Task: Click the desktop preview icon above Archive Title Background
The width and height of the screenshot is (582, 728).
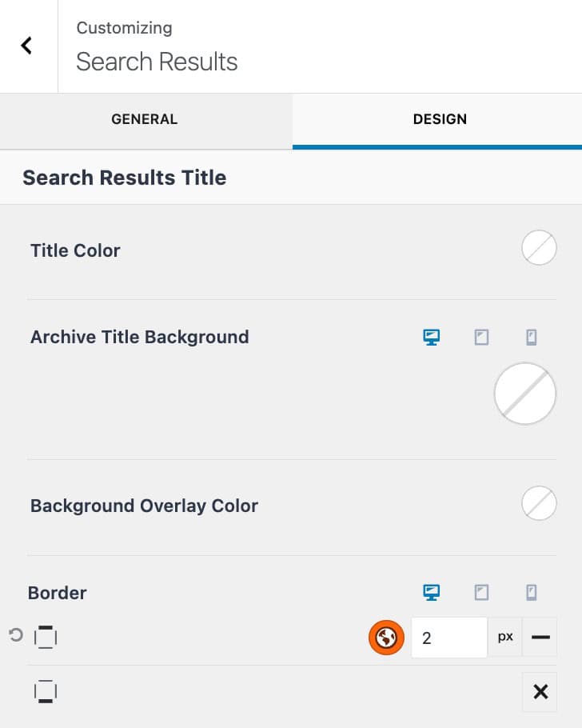Action: pyautogui.click(x=431, y=337)
